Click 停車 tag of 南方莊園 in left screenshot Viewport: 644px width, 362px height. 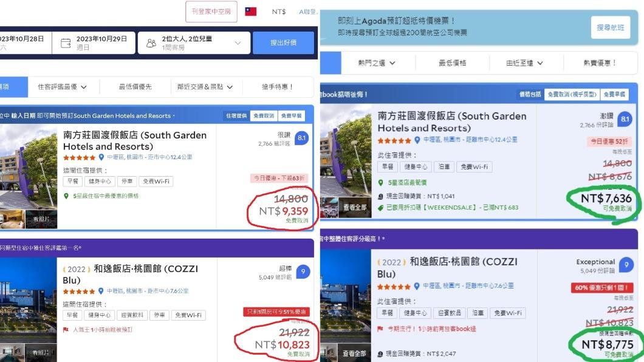tap(127, 182)
